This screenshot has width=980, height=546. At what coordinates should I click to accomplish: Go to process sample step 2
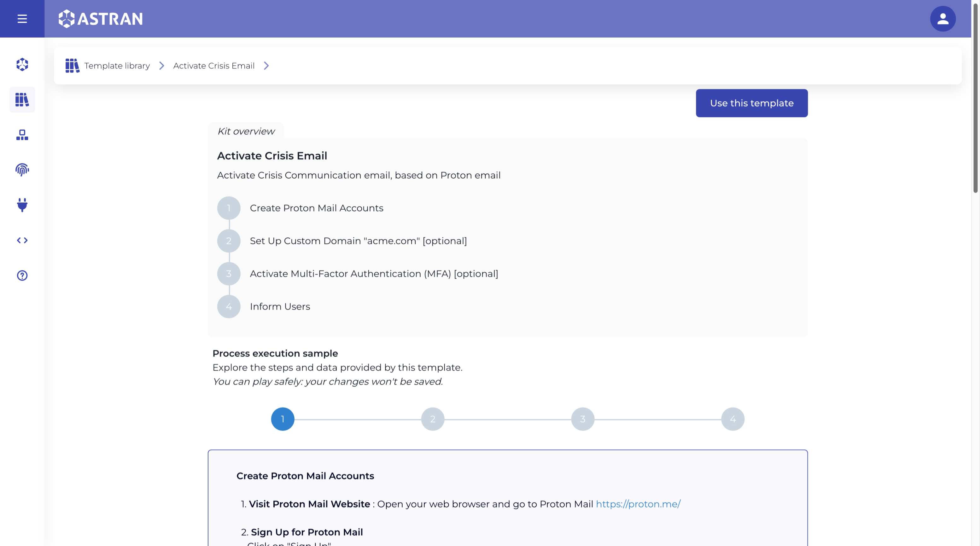click(433, 419)
